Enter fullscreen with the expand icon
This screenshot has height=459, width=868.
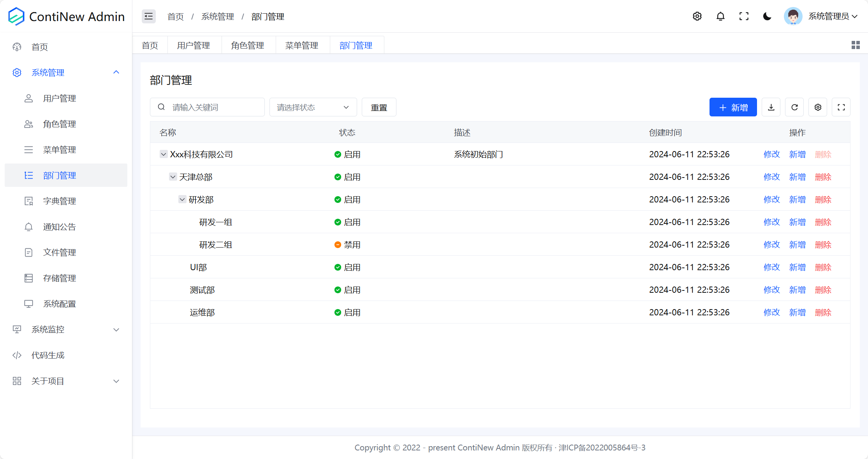tap(744, 16)
